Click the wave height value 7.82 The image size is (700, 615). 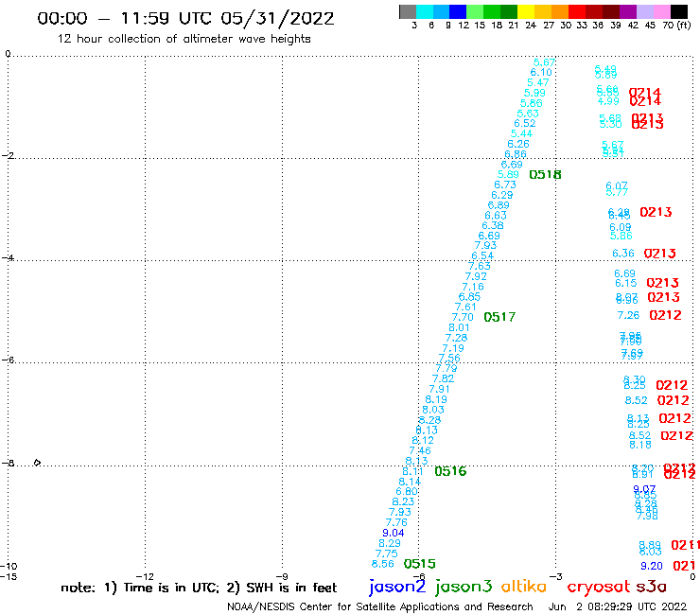[x=443, y=378]
